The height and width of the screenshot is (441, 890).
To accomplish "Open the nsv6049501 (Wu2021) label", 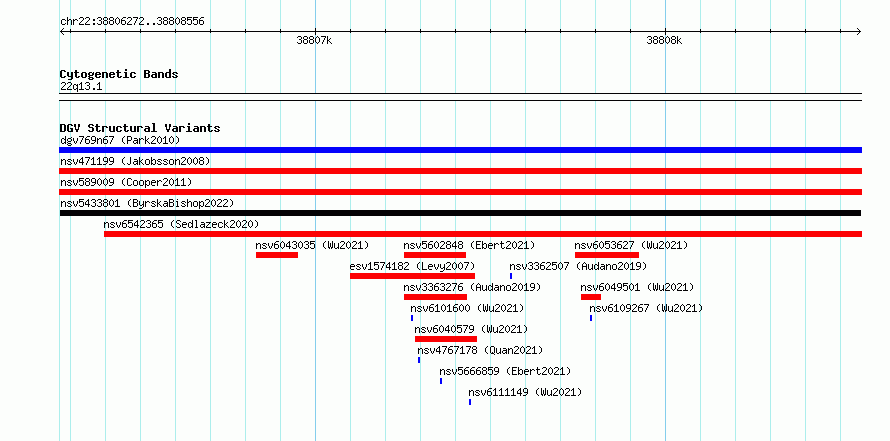I will (637, 287).
